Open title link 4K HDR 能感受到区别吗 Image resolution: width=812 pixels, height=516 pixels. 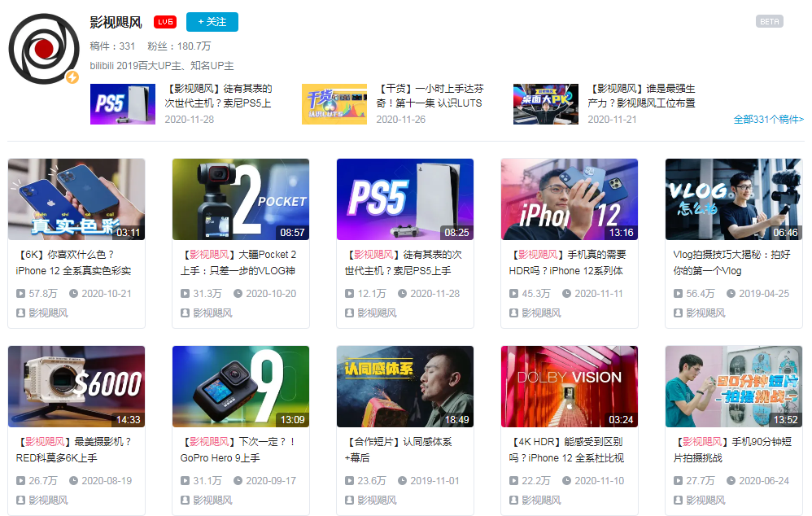pyautogui.click(x=567, y=450)
